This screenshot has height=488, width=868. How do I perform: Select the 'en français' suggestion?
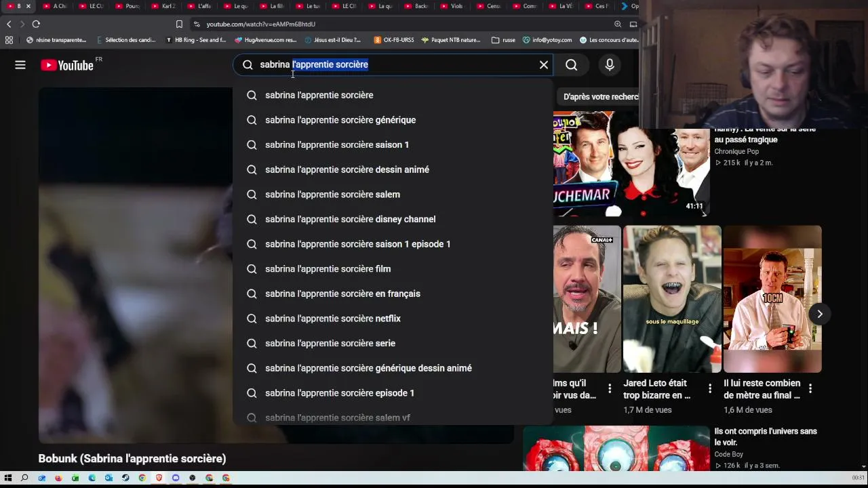393,293
